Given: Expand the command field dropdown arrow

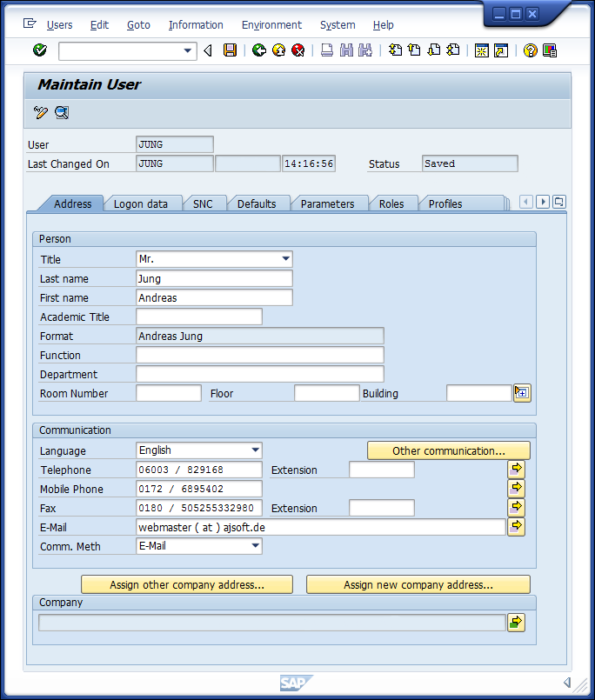Looking at the screenshot, I should click(188, 50).
